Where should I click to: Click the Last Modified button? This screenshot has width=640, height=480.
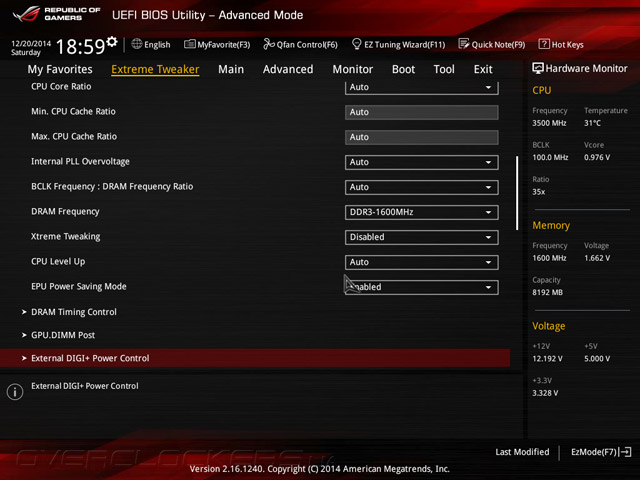[522, 452]
